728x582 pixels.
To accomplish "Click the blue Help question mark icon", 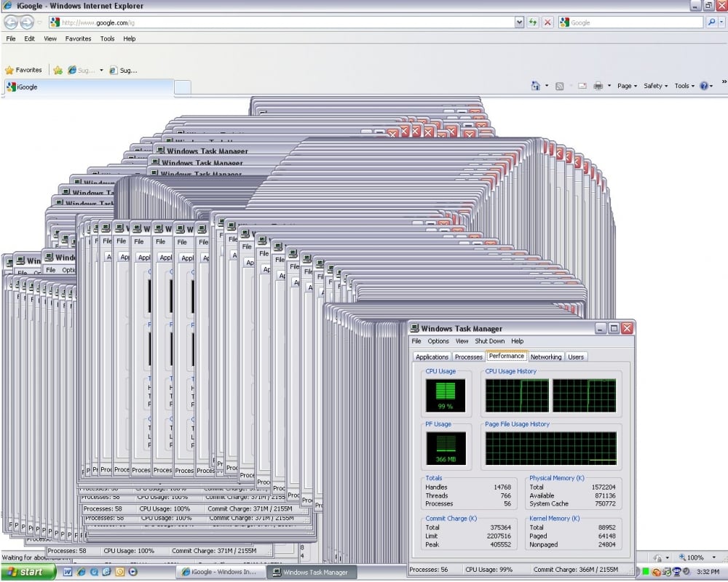I will 704,86.
